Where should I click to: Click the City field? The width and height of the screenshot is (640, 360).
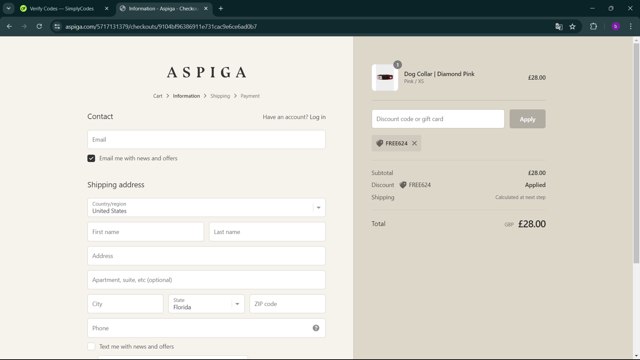point(125,304)
